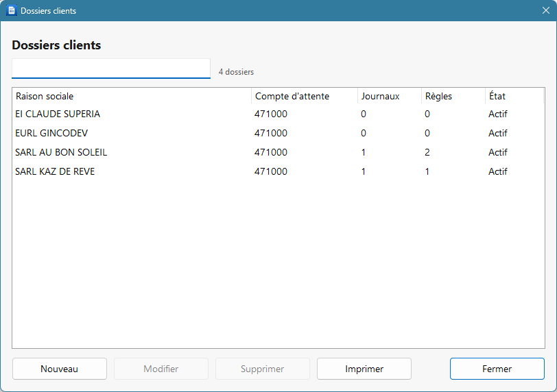The height and width of the screenshot is (392, 557).
Task: Click Journaux value 0 for EURL GINCODEV
Action: [363, 133]
